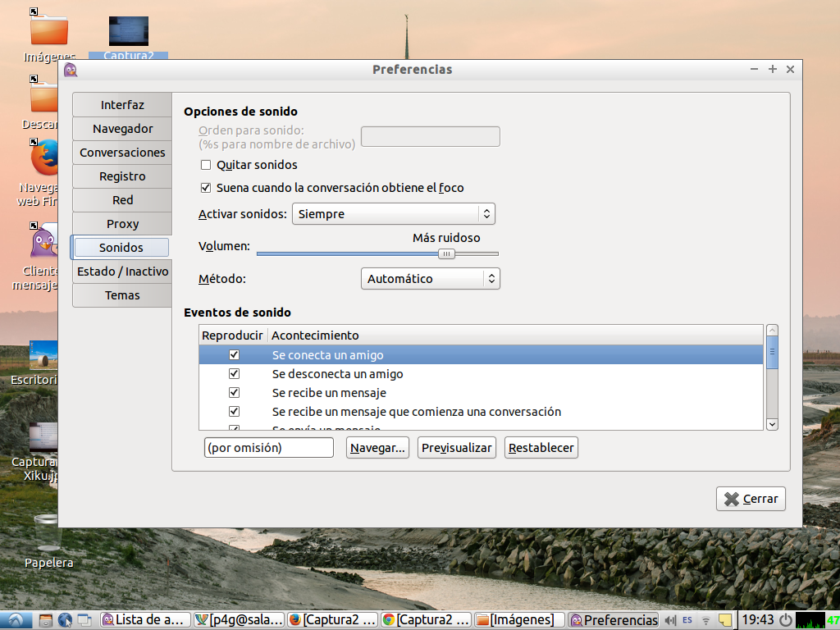Open the Método Automático dropdown
The image size is (840, 630).
click(x=430, y=279)
